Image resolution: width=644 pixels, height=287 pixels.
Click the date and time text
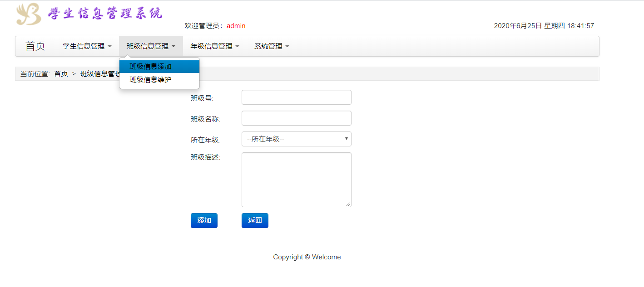544,26
